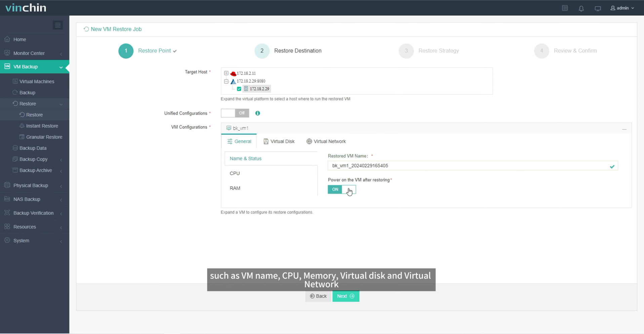The height and width of the screenshot is (334, 644).
Task: Collapse the VM Backup menu
Action: [35, 67]
